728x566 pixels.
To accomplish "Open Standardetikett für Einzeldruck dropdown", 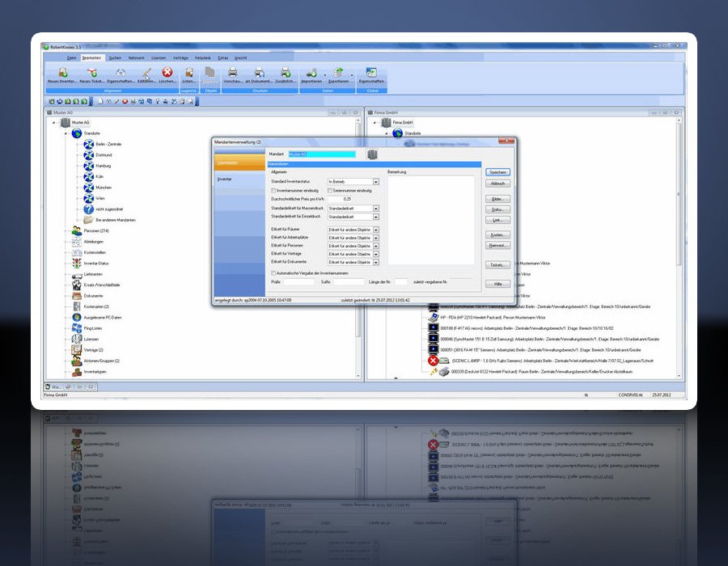I will (x=375, y=218).
